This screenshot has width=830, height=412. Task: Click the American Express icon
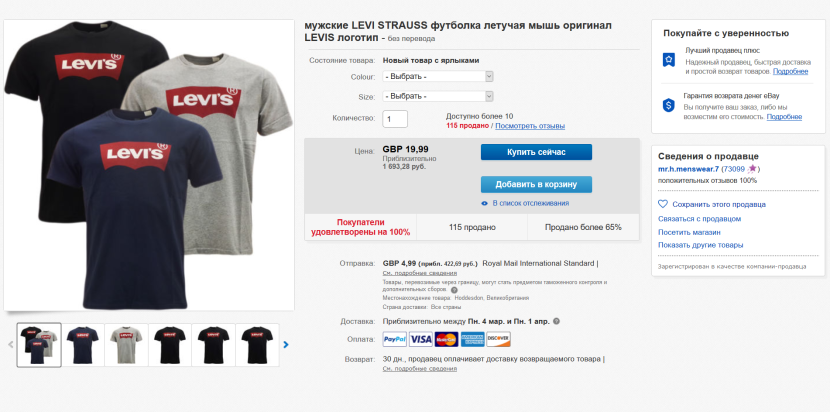click(472, 339)
